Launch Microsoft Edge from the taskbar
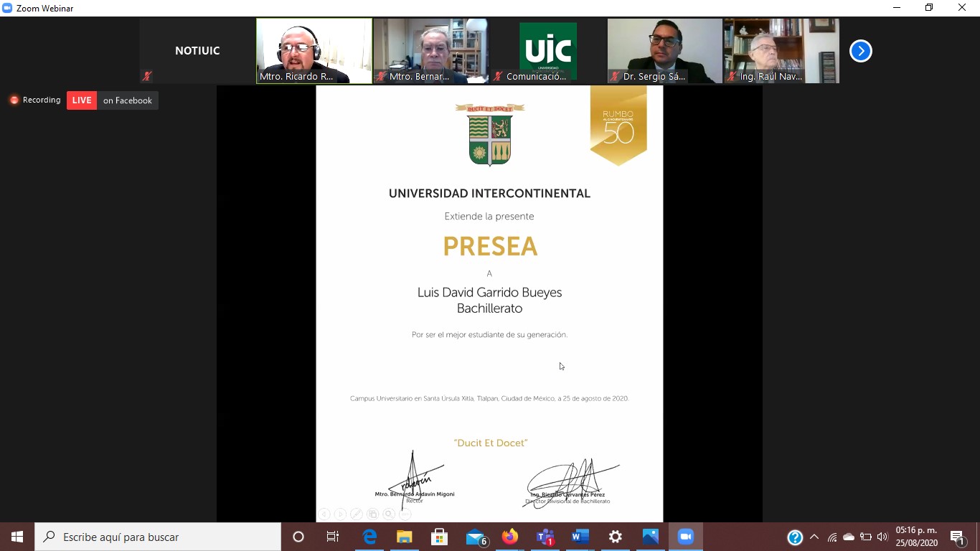Viewport: 980px width, 551px height. 369,537
